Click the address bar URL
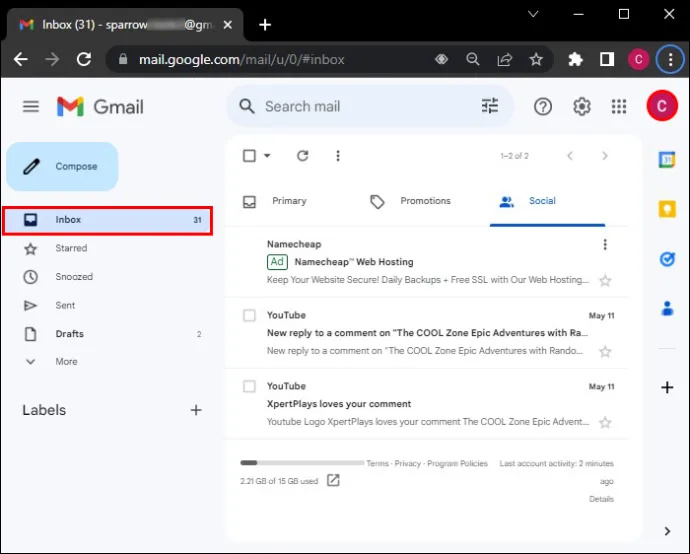 click(242, 59)
